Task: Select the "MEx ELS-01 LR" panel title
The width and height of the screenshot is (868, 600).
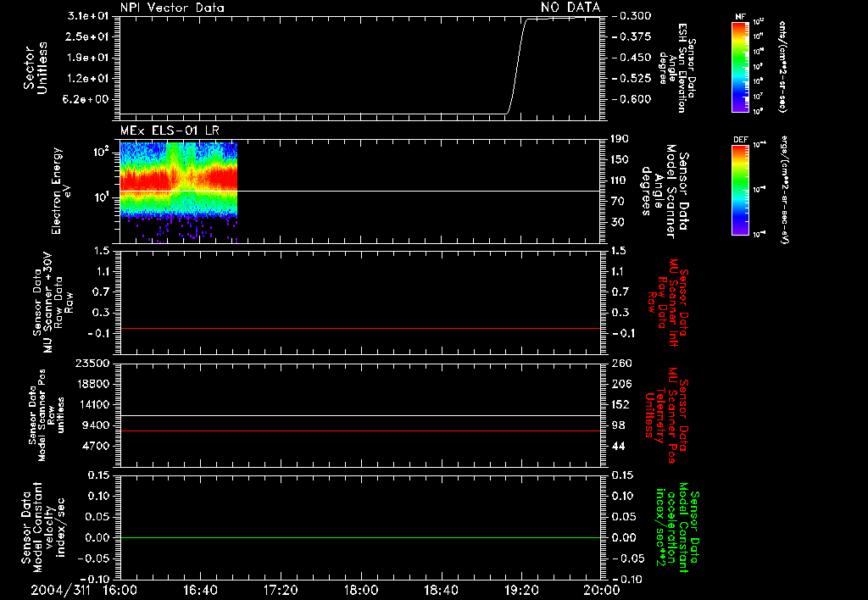Action: [x=170, y=131]
